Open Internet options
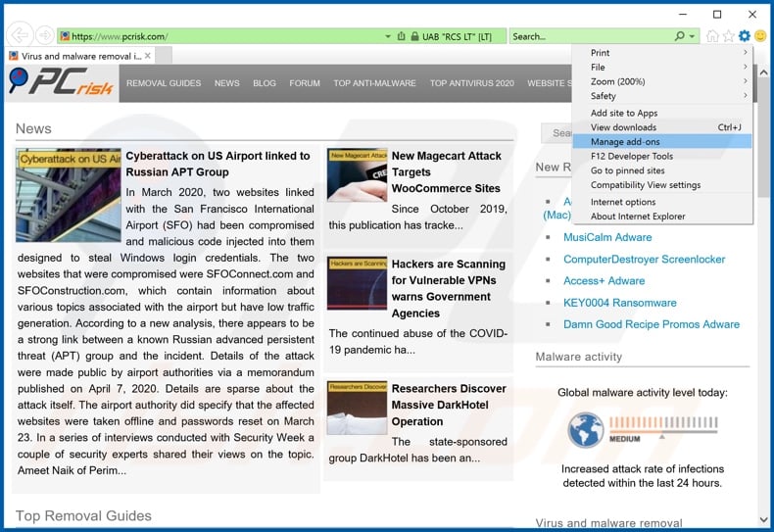 (x=662, y=202)
